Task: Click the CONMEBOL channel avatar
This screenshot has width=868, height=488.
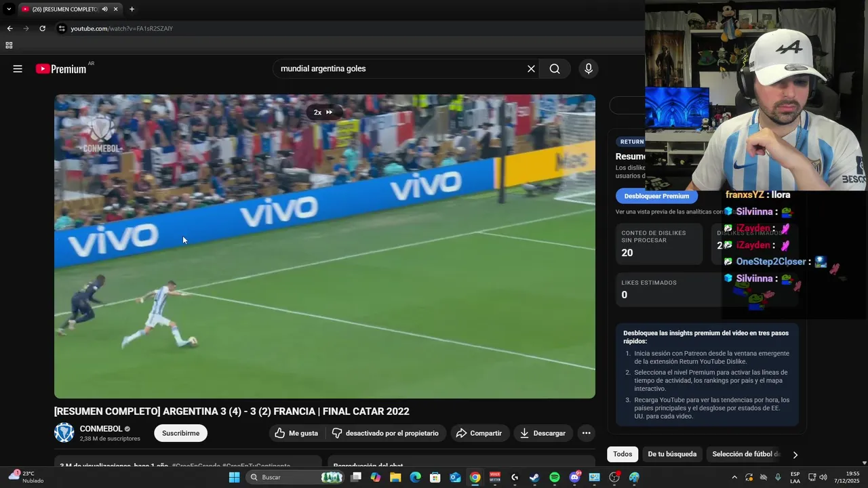Action: pyautogui.click(x=64, y=432)
